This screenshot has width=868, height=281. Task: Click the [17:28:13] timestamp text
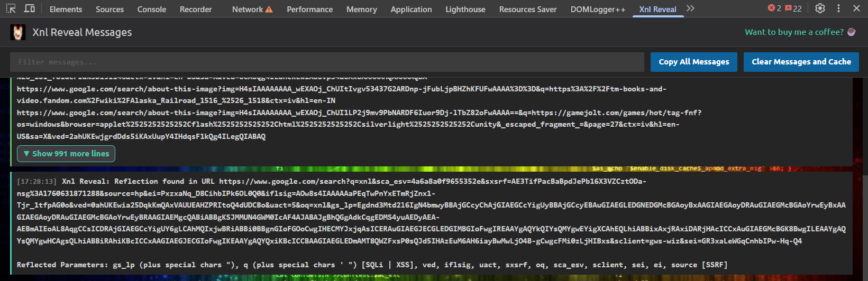click(37, 181)
